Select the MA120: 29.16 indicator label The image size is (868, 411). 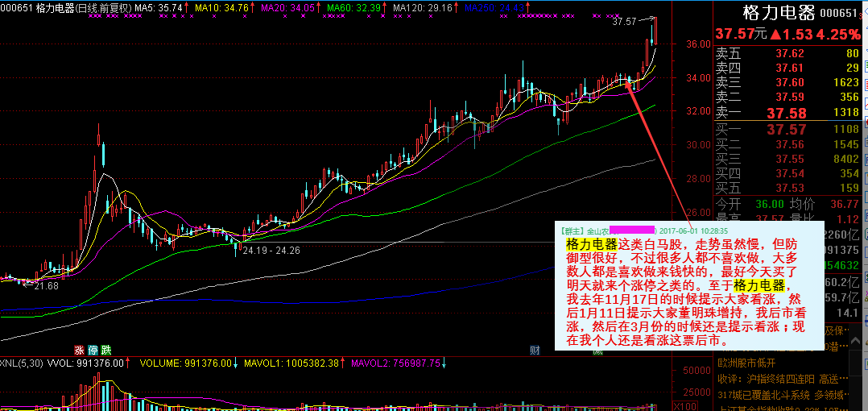pos(424,8)
